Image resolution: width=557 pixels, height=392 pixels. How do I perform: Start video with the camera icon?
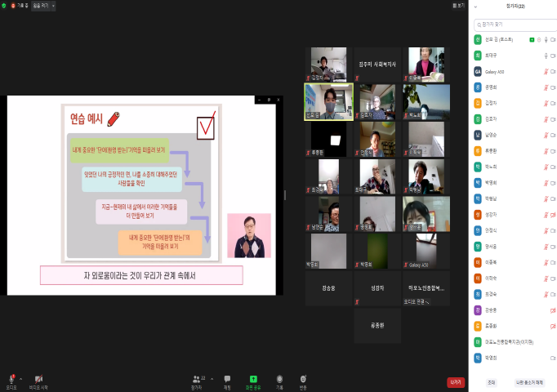tap(38, 379)
